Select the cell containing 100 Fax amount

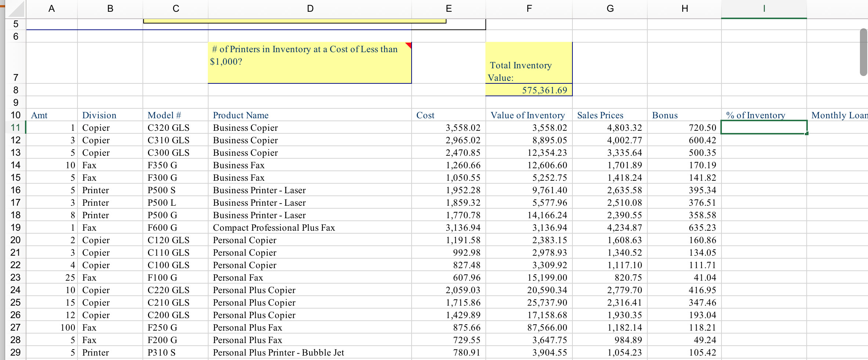point(51,327)
